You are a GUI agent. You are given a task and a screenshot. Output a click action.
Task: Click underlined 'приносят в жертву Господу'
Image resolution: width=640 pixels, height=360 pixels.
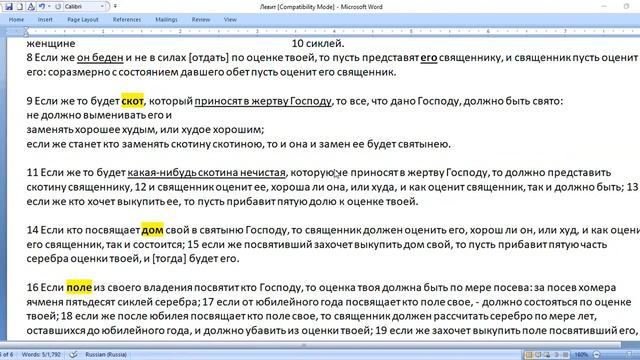pos(263,101)
